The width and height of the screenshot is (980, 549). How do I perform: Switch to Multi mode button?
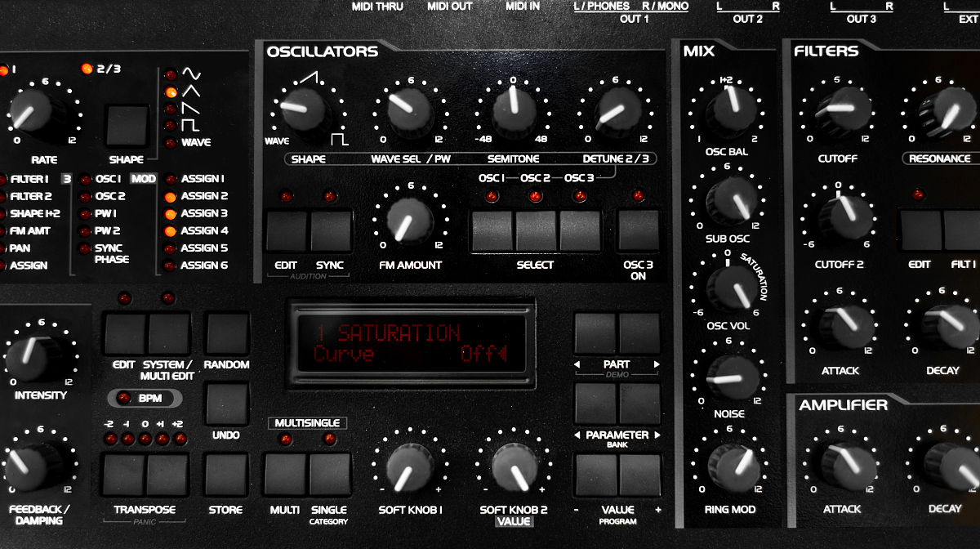(x=285, y=475)
